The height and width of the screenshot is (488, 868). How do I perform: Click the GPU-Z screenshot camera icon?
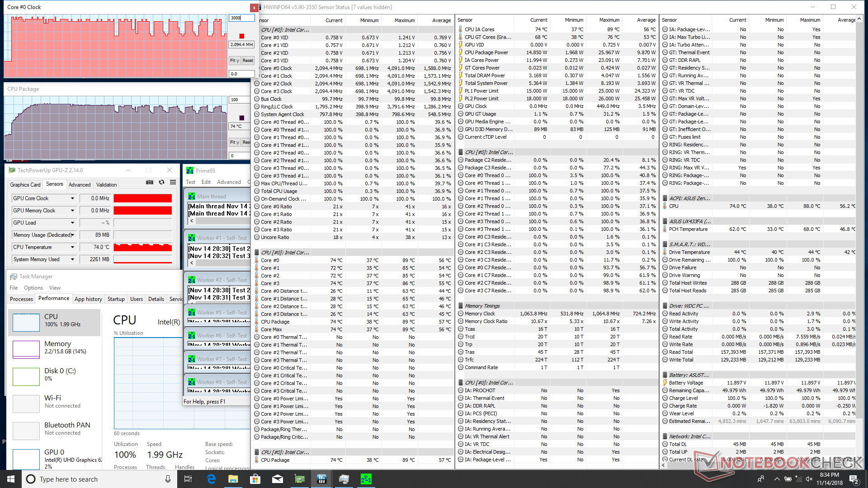coord(150,183)
